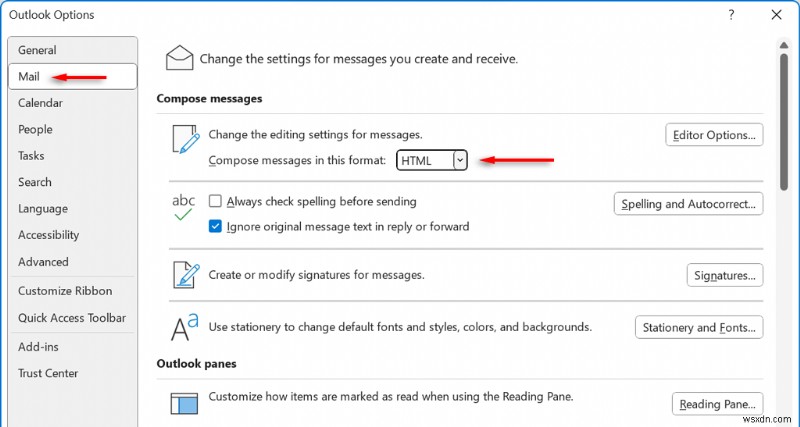The width and height of the screenshot is (800, 427).
Task: Click 'Create or modify signatures for messages' text
Action: [x=317, y=275]
